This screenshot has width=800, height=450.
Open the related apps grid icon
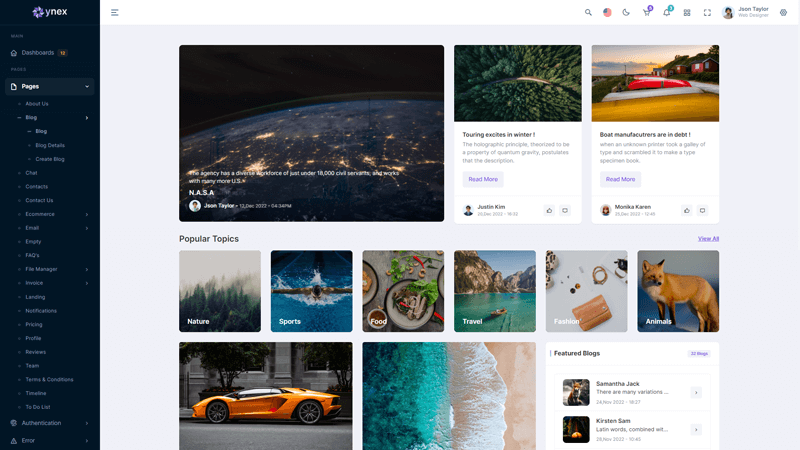687,13
